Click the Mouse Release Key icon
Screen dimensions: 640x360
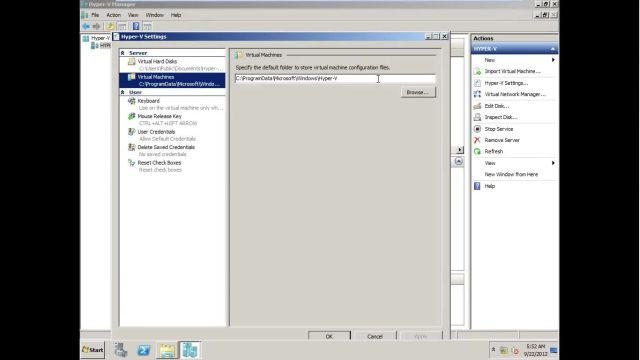coord(131,116)
